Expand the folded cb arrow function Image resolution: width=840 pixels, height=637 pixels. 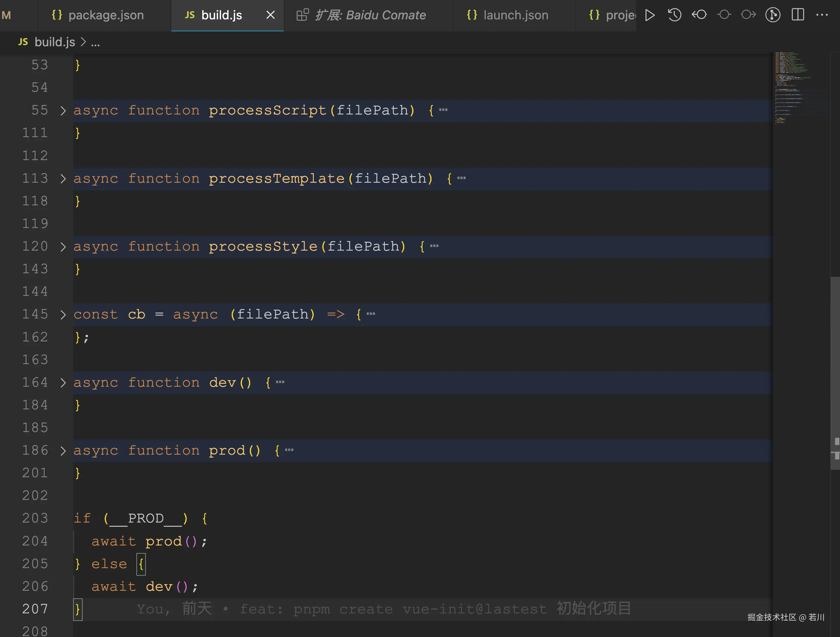click(63, 315)
